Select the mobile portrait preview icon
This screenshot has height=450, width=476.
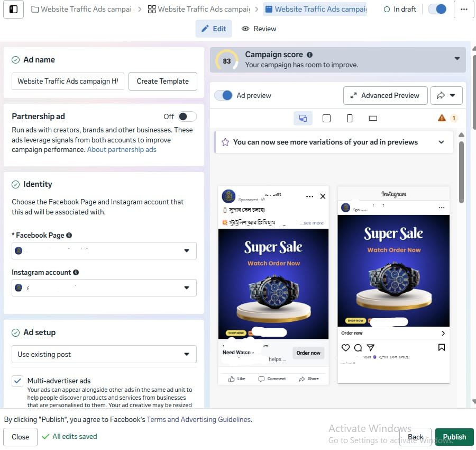[x=350, y=118]
